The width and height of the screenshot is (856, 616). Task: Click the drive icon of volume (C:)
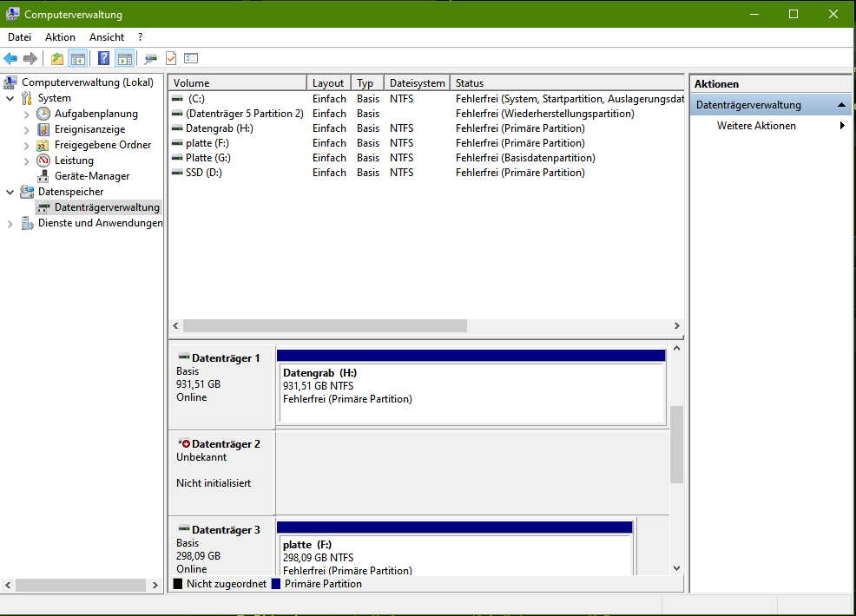(x=177, y=99)
